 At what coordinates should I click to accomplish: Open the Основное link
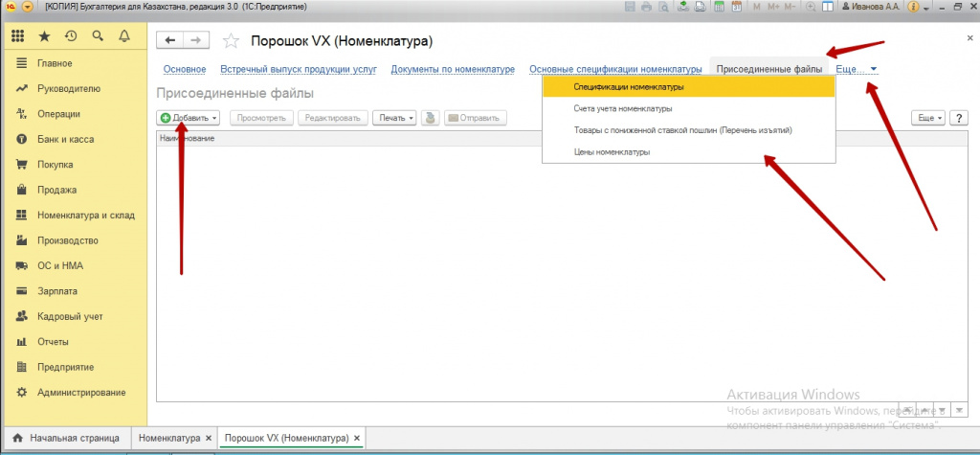[185, 69]
